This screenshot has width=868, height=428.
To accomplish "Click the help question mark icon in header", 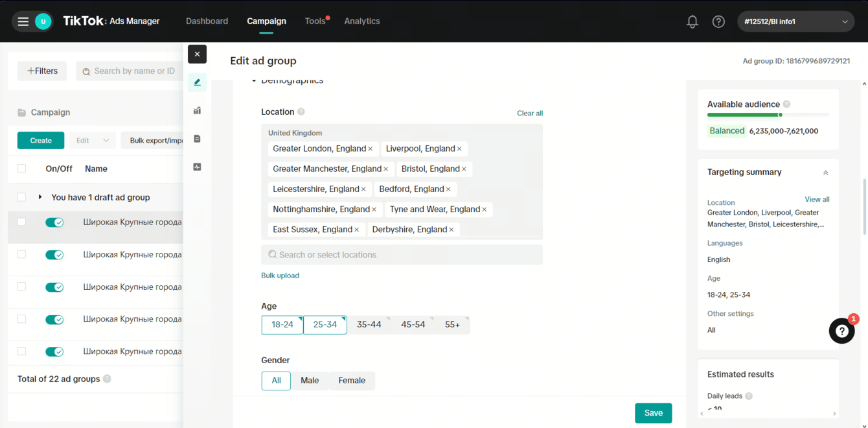I will click(x=718, y=21).
